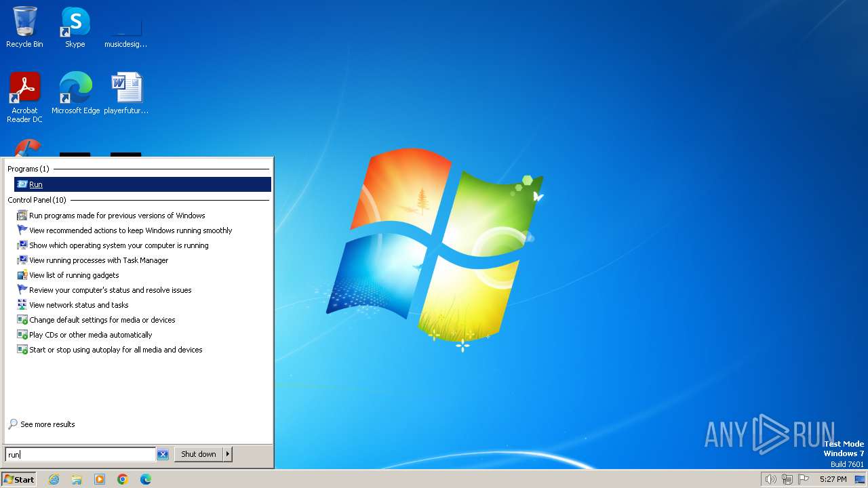This screenshot has height=488, width=868.
Task: Click the network status result icon
Action: pos(22,305)
